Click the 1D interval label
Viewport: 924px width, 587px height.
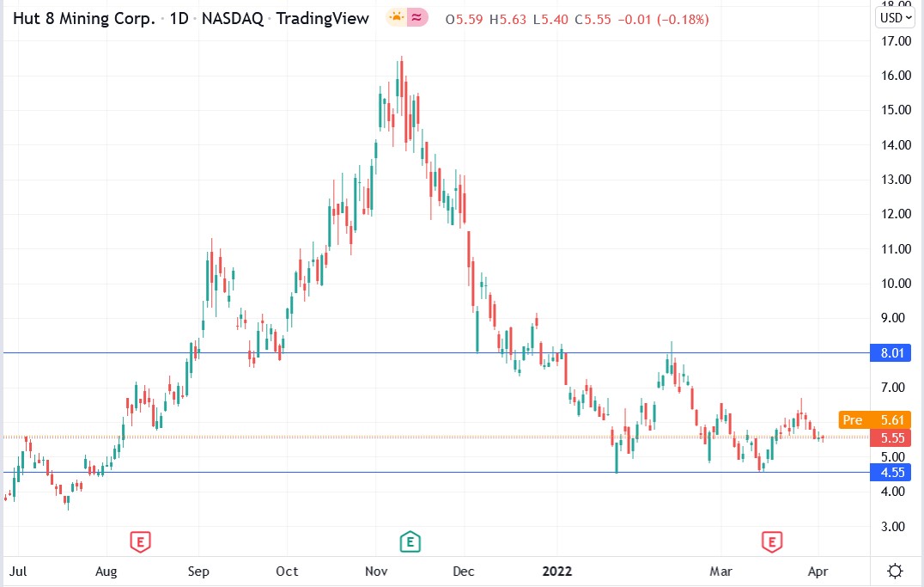coord(179,19)
